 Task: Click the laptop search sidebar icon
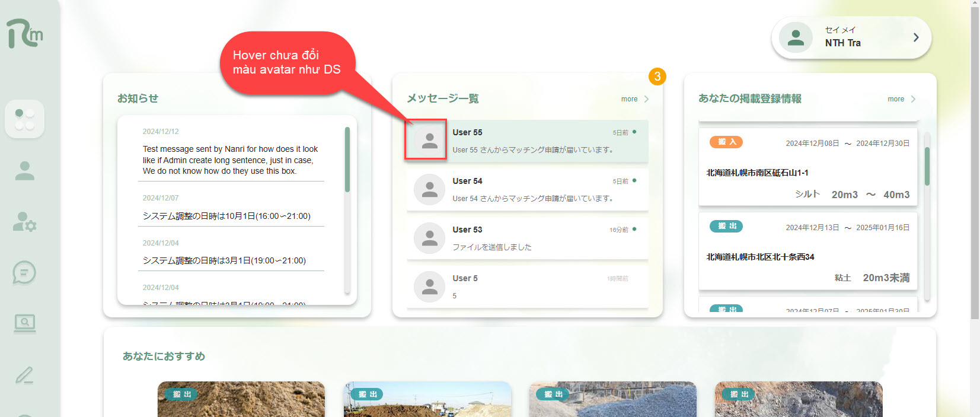24,323
